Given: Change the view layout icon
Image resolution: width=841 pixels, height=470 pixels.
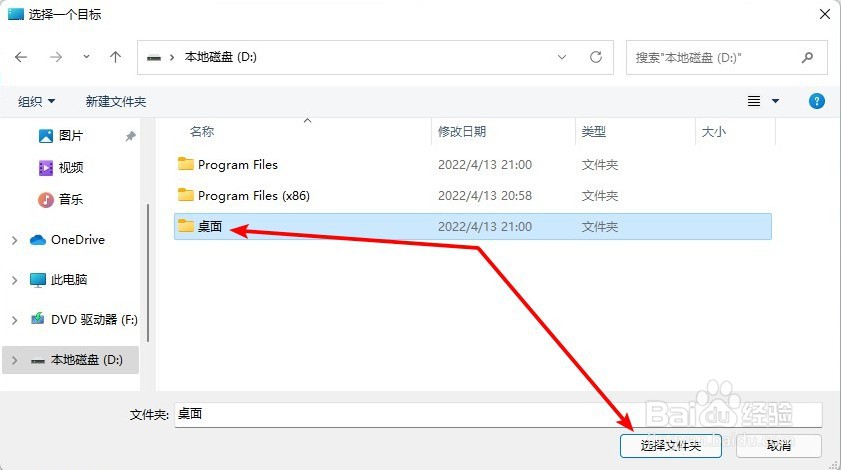Looking at the screenshot, I should [x=754, y=101].
